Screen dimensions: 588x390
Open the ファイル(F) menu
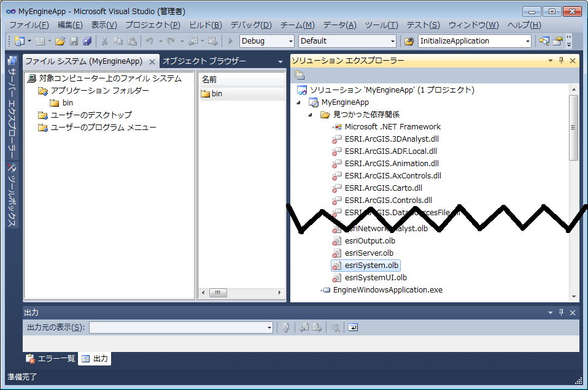tap(29, 25)
